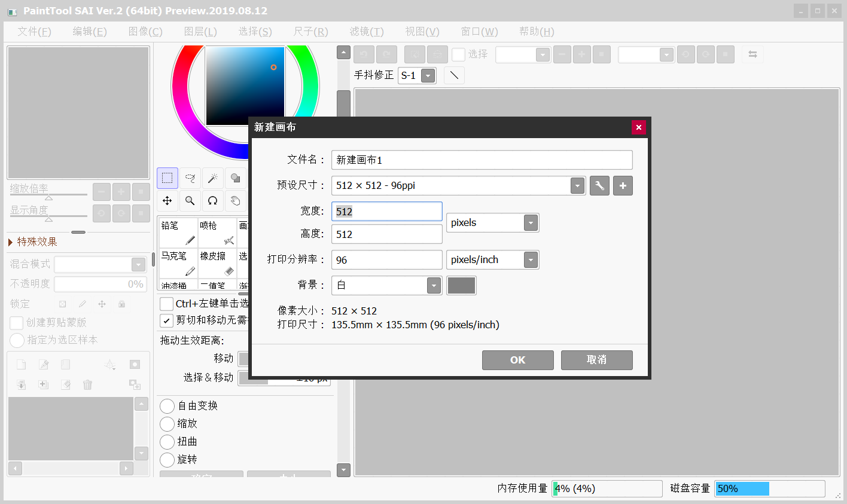Click the undo arrow in the toolbar
Image resolution: width=847 pixels, height=504 pixels.
point(364,54)
